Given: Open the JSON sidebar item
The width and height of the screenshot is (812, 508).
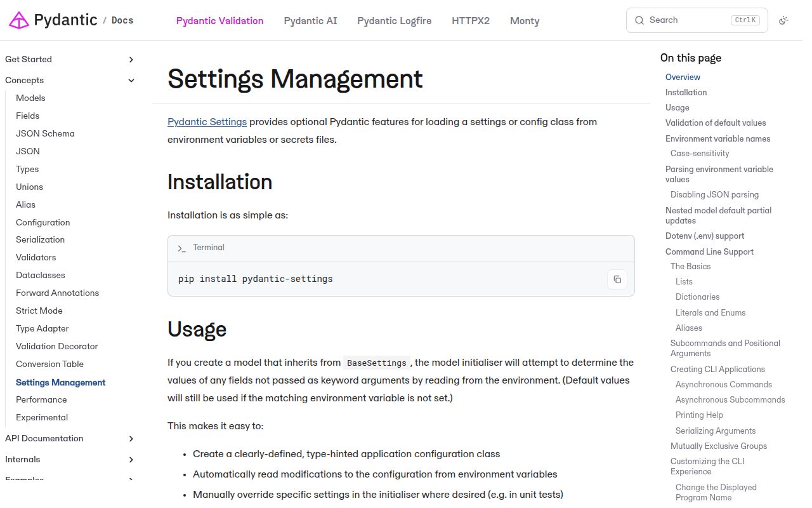Looking at the screenshot, I should point(28,151).
